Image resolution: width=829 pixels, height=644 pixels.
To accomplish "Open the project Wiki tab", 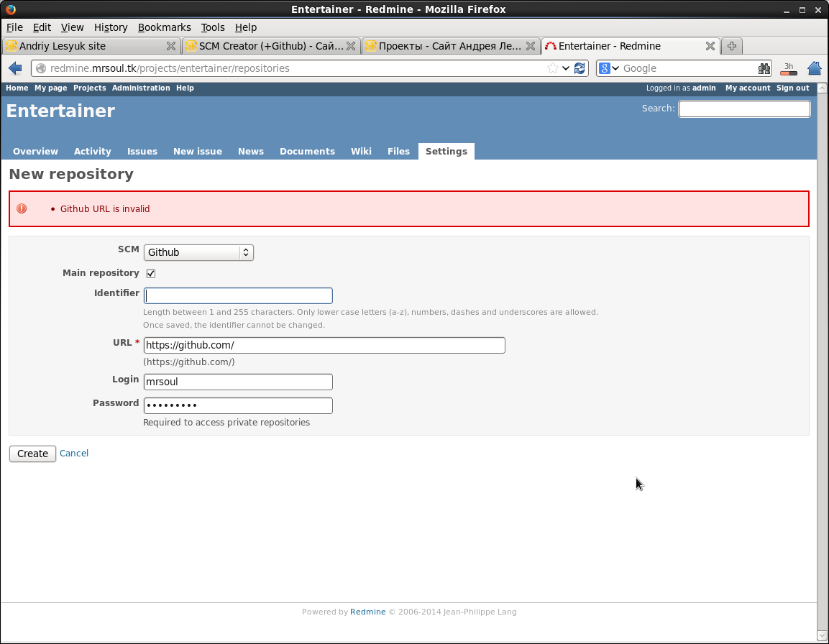I will [x=361, y=151].
